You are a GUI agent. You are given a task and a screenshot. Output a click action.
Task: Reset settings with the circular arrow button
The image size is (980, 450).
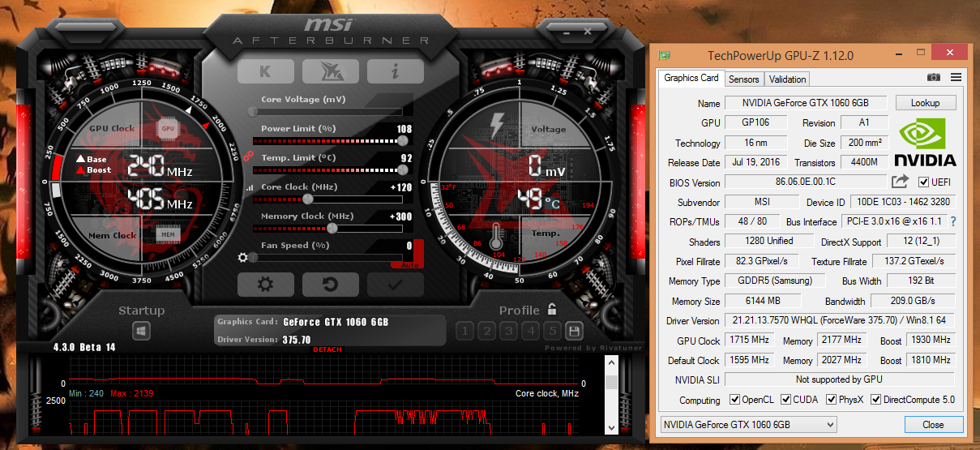pos(331,285)
